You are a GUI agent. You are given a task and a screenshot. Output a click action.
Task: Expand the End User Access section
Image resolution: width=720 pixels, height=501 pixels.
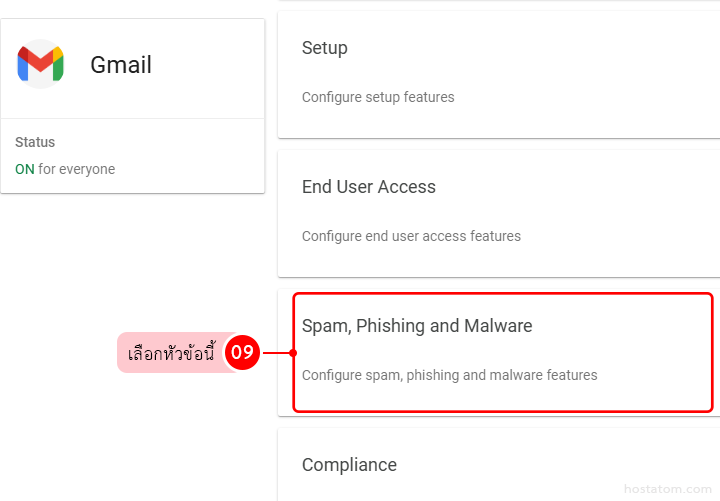[x=369, y=187]
